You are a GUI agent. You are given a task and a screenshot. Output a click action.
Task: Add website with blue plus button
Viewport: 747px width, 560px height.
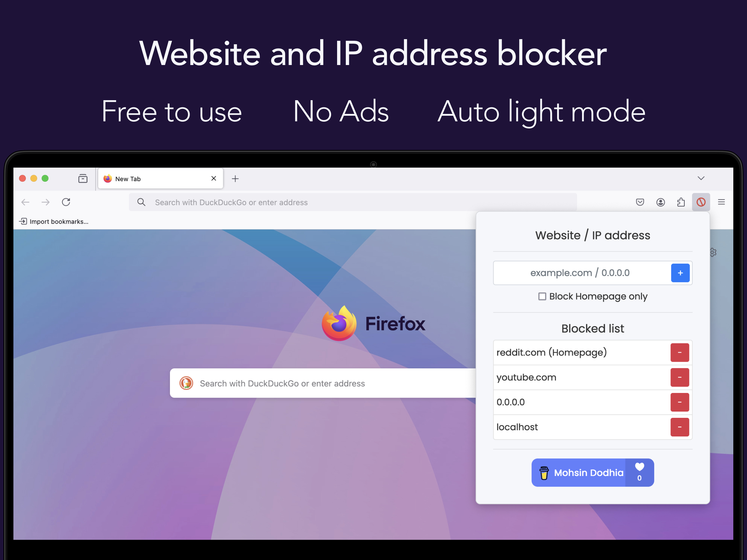(680, 273)
